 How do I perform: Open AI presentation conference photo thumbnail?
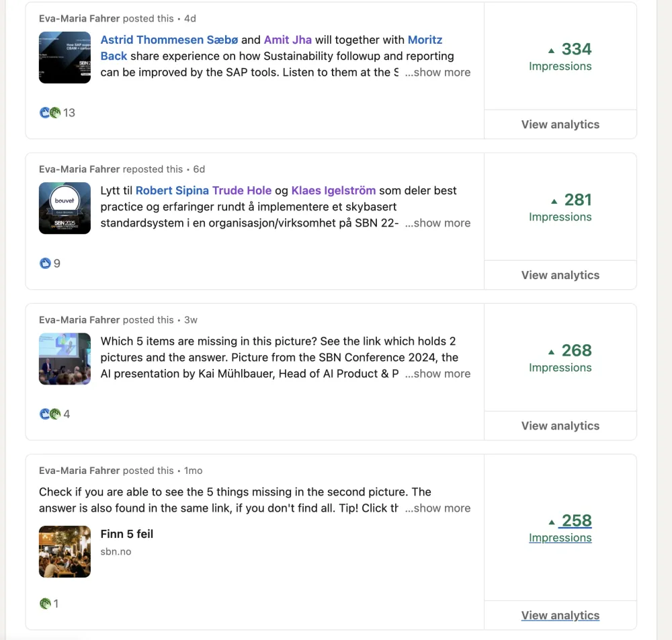(65, 359)
